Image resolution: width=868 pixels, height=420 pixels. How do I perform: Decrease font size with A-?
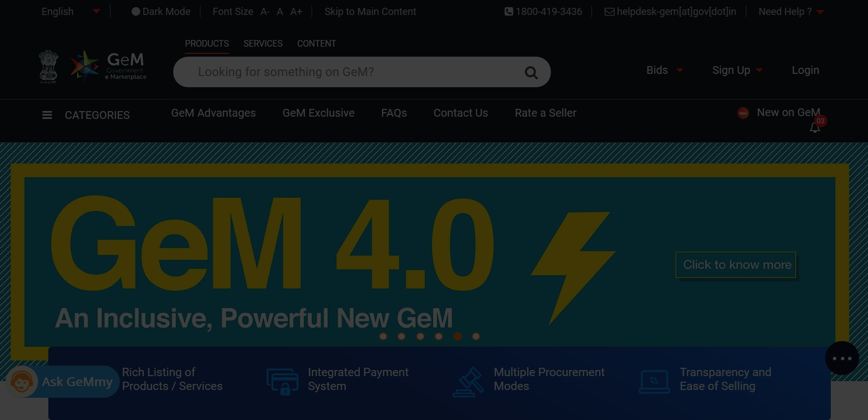tap(265, 12)
